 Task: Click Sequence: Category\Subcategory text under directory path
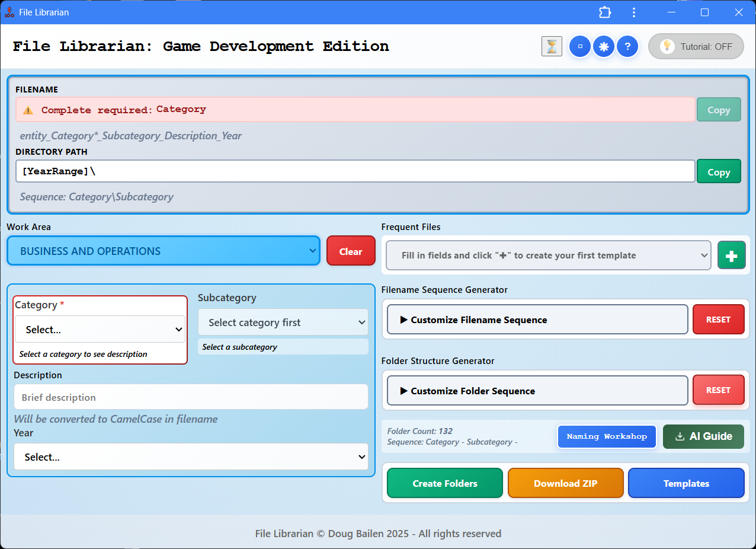(x=97, y=197)
